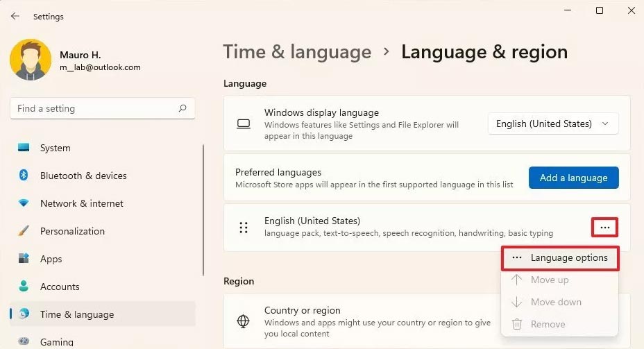Click the Network wifi icon

click(x=24, y=203)
